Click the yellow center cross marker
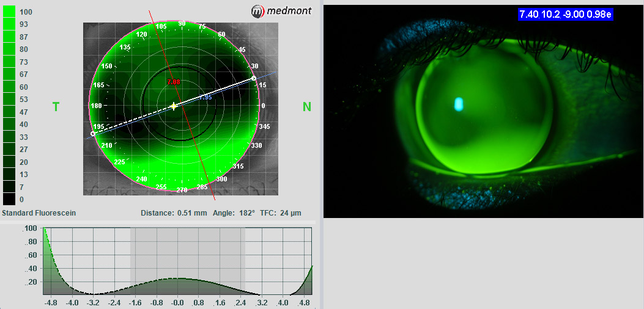The image size is (644, 309). [x=174, y=106]
